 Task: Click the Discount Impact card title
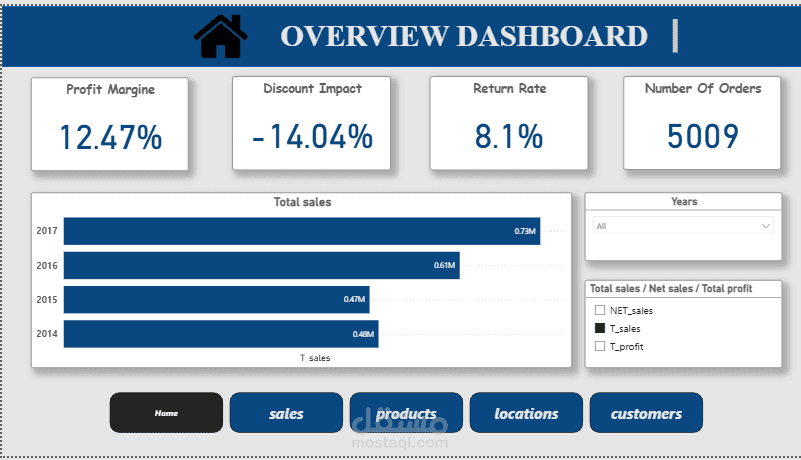click(x=312, y=88)
